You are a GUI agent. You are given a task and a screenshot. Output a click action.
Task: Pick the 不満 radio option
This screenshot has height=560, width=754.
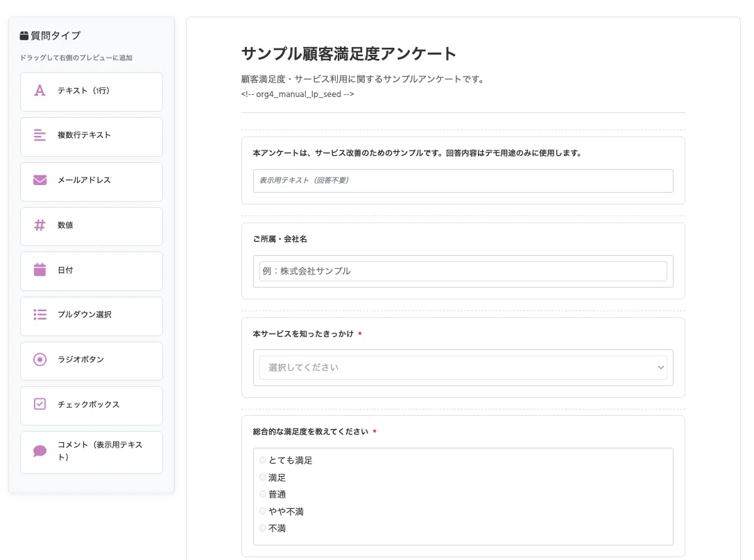point(263,528)
